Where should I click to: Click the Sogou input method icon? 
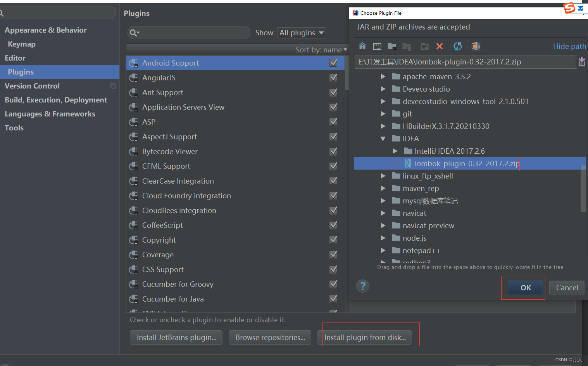[569, 8]
